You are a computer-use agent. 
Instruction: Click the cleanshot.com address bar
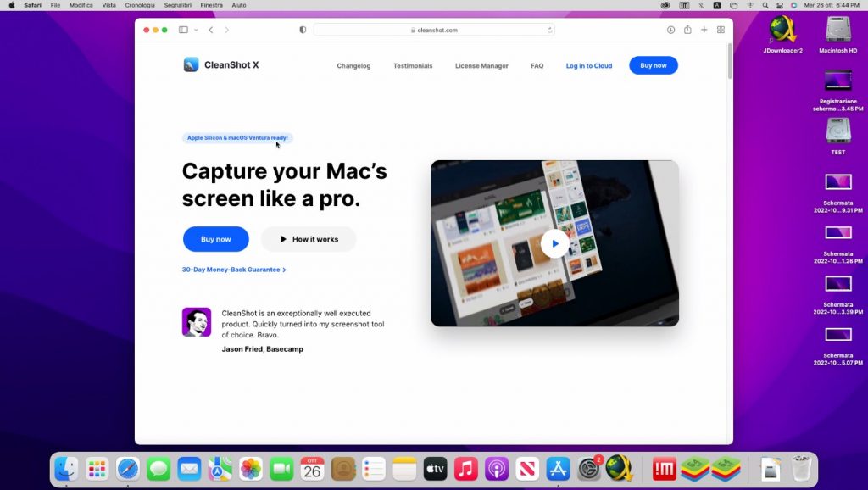coord(434,30)
